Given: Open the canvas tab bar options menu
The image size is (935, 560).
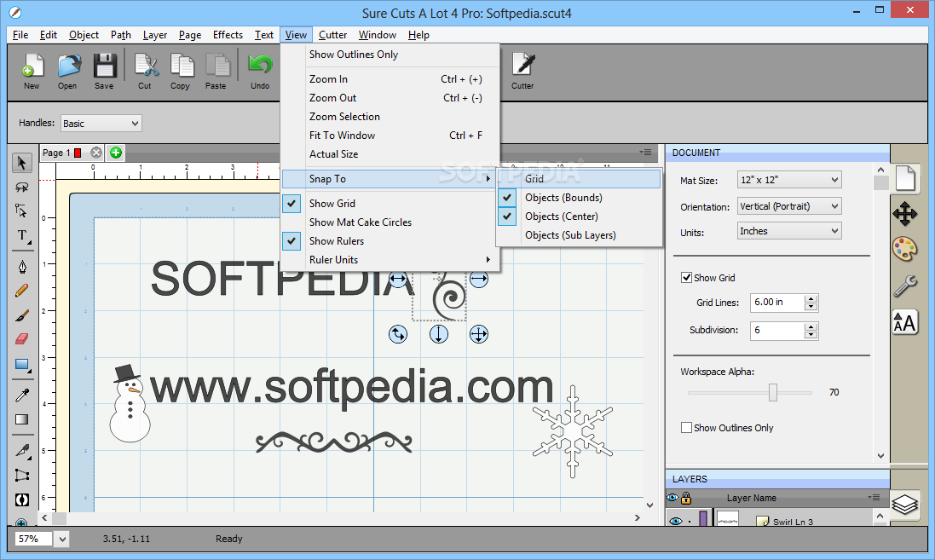Looking at the screenshot, I should [x=646, y=152].
